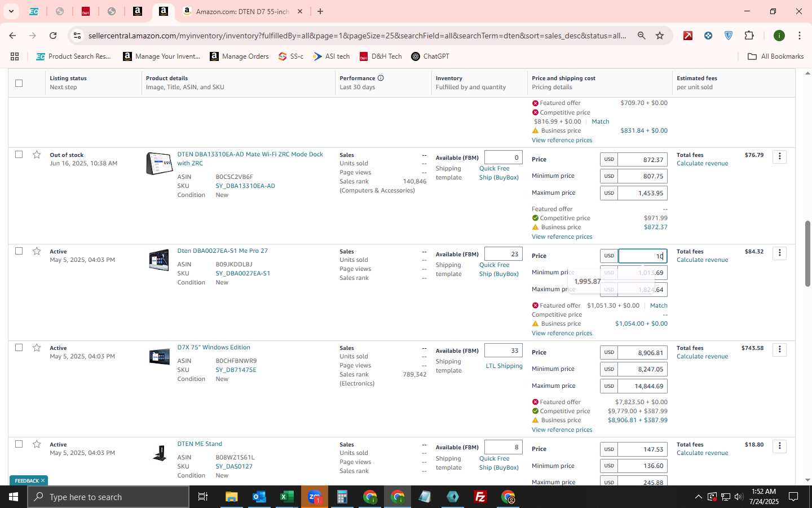Open a new browser tab
Viewport: 812px width, 508px height.
(320, 11)
